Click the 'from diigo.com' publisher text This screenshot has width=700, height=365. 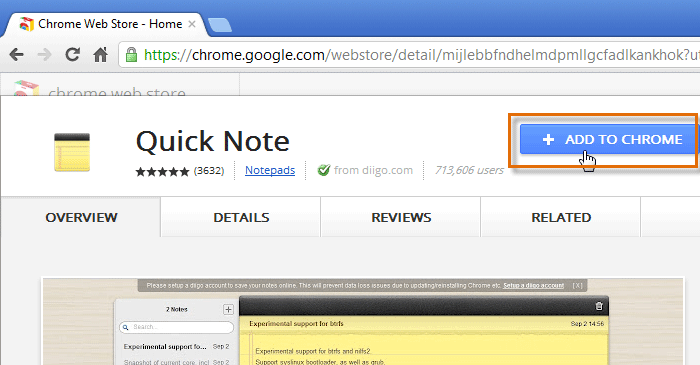click(373, 170)
